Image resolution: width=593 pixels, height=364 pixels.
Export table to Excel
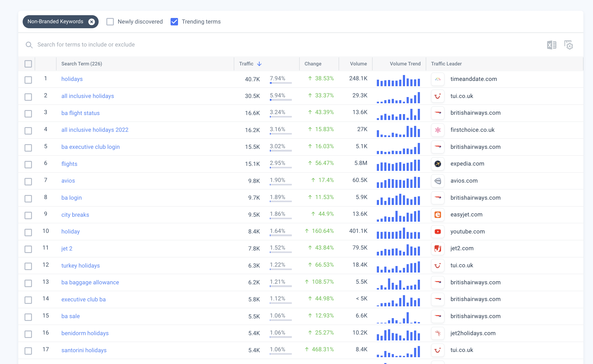pos(552,45)
